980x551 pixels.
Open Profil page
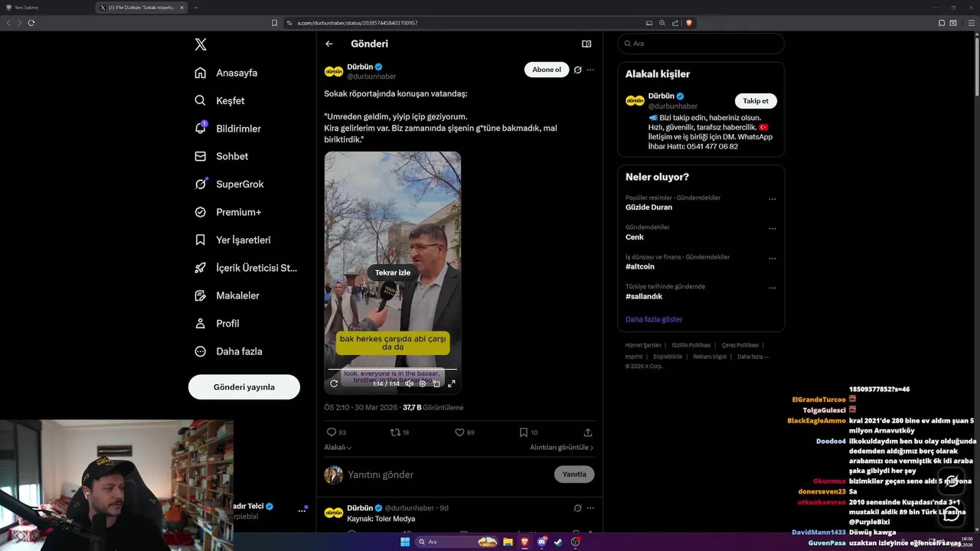(x=217, y=323)
